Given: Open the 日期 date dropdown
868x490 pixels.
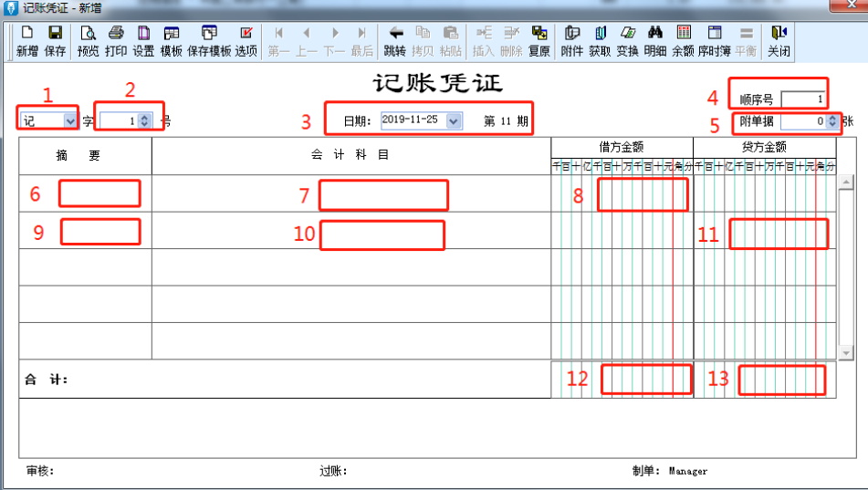Looking at the screenshot, I should [454, 120].
